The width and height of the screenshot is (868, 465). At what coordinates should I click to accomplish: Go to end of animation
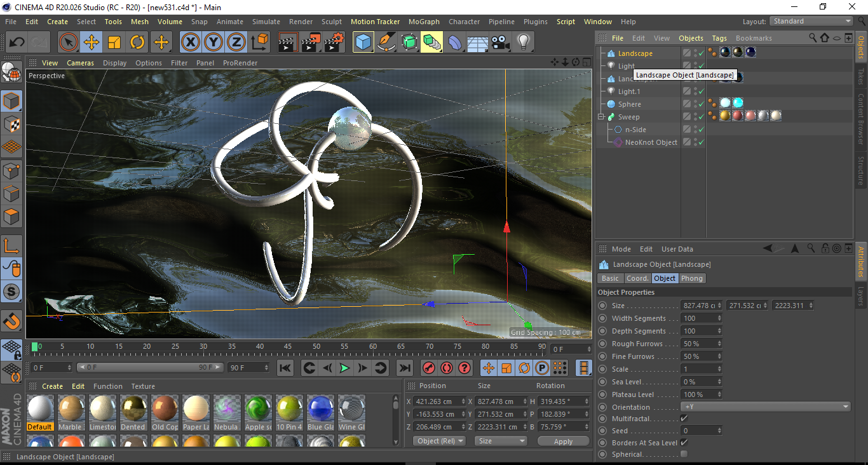pyautogui.click(x=404, y=368)
